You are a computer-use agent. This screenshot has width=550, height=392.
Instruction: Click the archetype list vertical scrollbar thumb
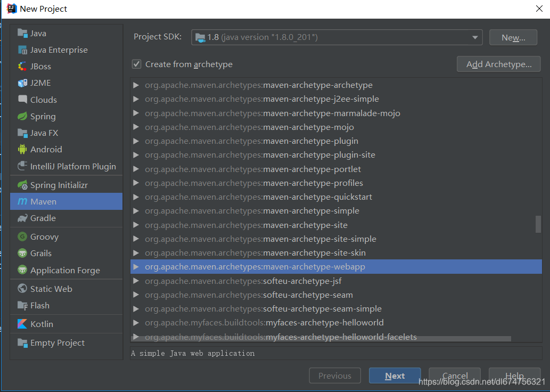click(538, 224)
